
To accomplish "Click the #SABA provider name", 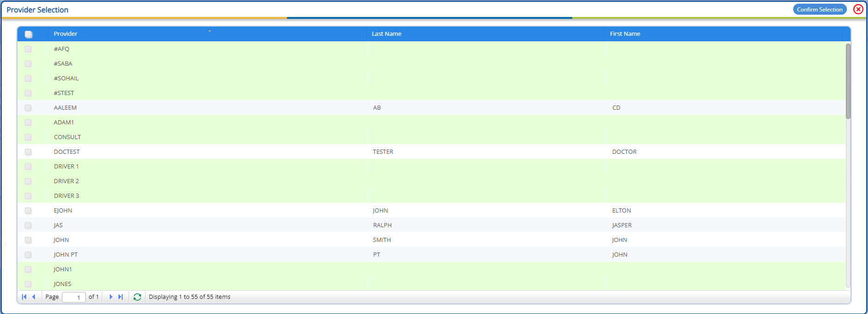I will click(x=63, y=64).
